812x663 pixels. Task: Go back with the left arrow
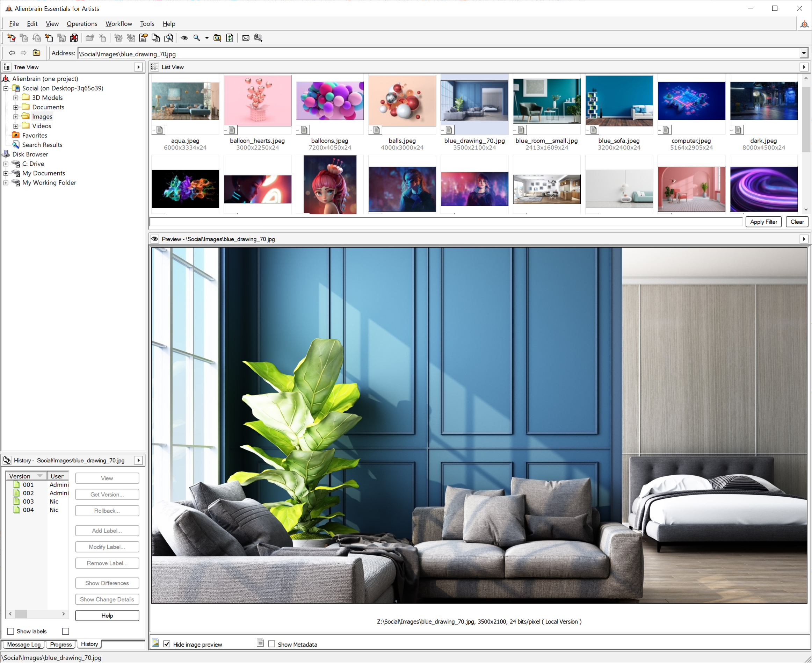[x=12, y=53]
